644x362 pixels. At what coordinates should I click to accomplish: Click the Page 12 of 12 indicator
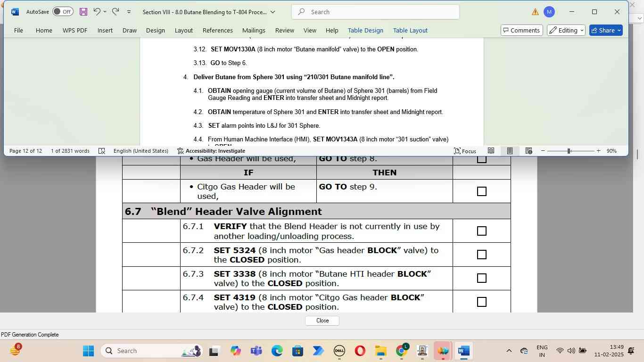[x=25, y=151]
